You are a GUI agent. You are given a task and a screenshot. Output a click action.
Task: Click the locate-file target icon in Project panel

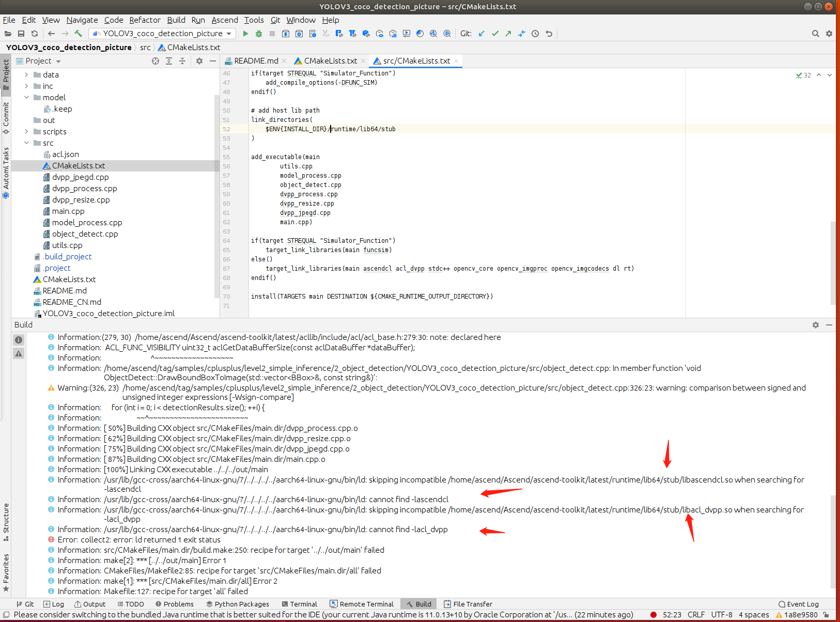155,61
